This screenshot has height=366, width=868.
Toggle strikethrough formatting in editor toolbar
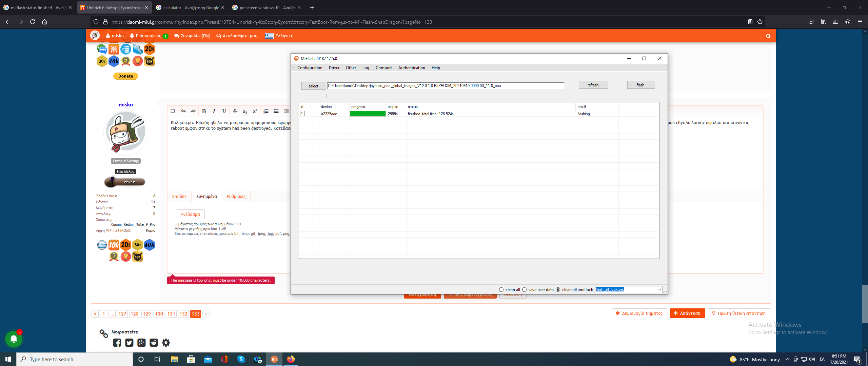[x=235, y=111]
